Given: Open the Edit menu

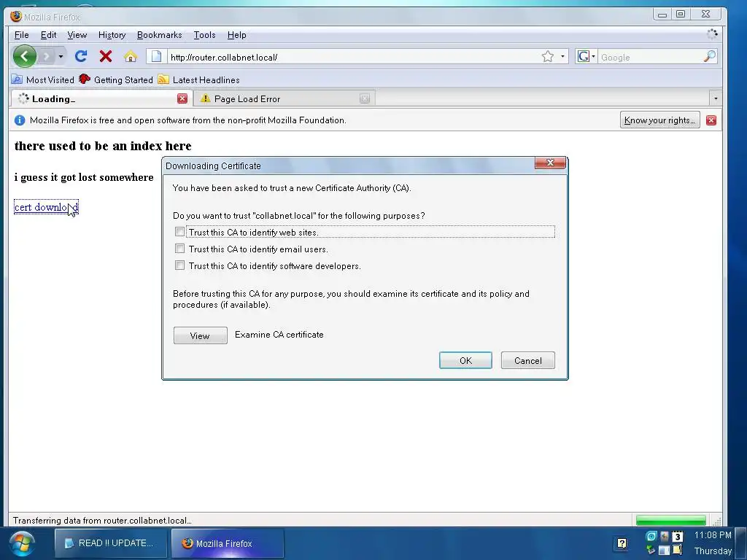Looking at the screenshot, I should tap(48, 35).
